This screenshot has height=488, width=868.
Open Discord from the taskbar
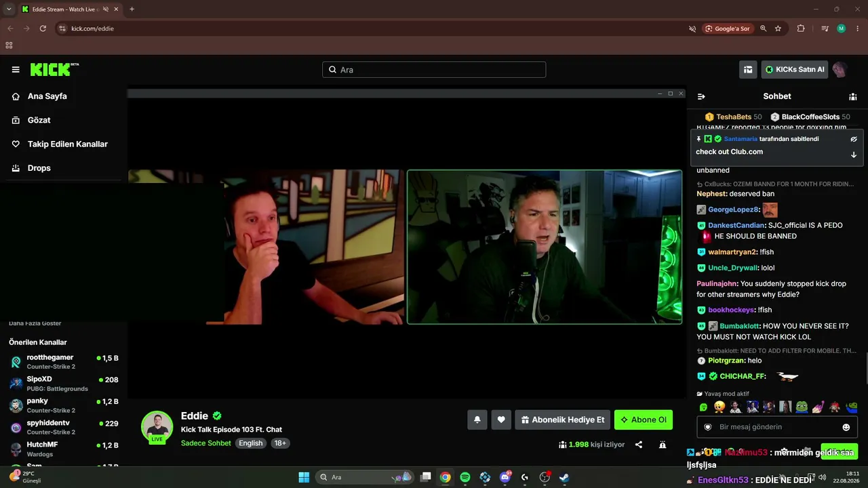pos(505,477)
